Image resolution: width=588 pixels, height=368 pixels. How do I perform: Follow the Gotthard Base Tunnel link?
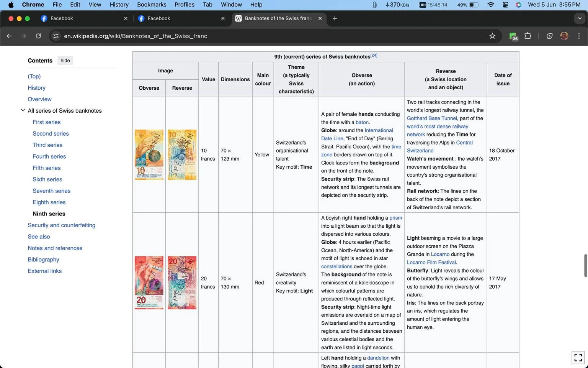[x=432, y=118]
